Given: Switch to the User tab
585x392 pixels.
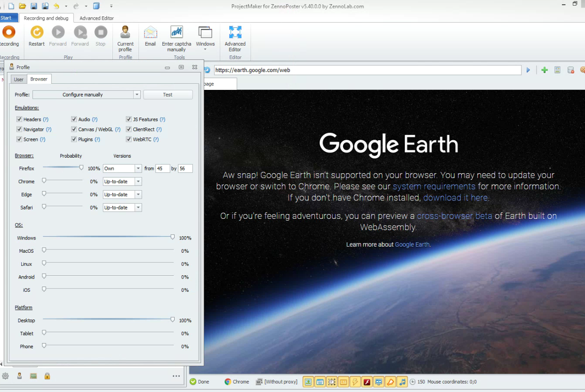Looking at the screenshot, I should pyautogui.click(x=19, y=79).
